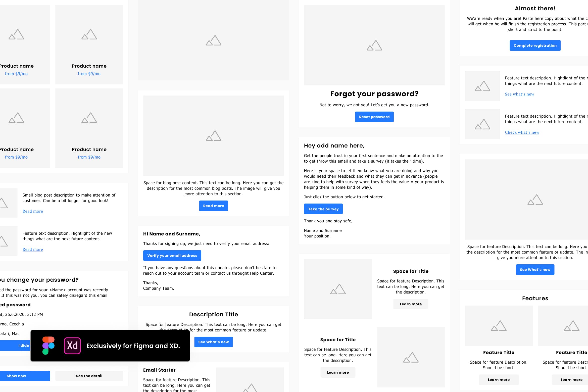Click the Complete registration button
Viewport: 588px width, 392px height.
tap(535, 45)
